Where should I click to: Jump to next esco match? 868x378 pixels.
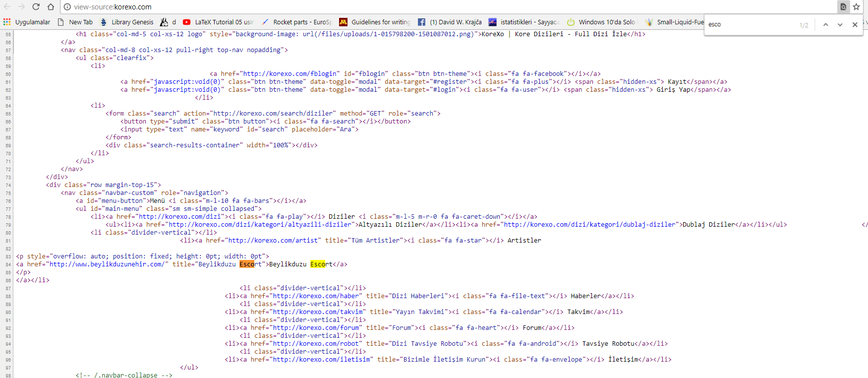(x=840, y=24)
